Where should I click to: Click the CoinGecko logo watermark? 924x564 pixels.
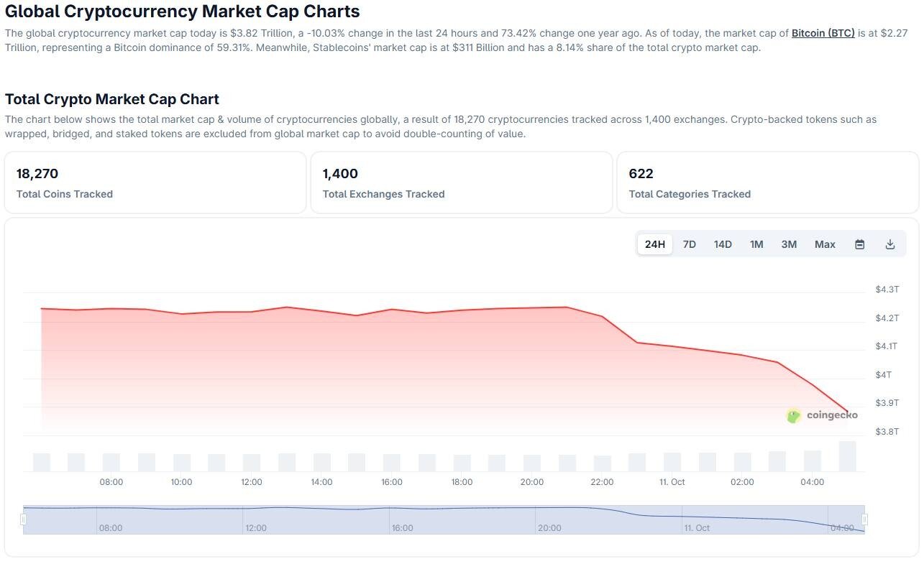822,415
